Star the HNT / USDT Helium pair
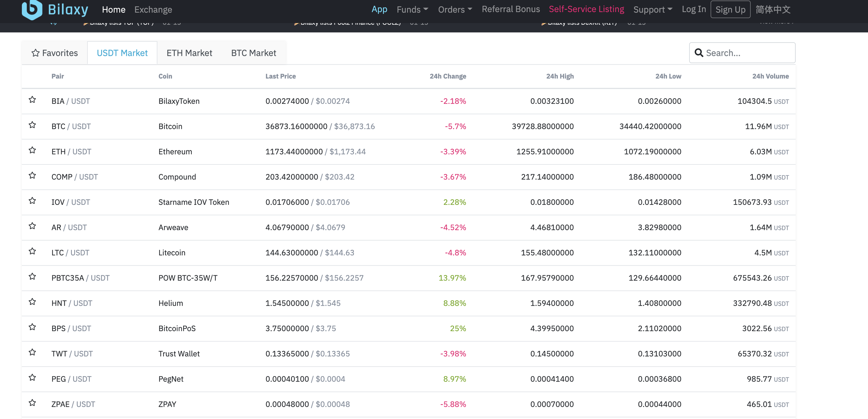The height and width of the screenshot is (419, 868). [32, 302]
